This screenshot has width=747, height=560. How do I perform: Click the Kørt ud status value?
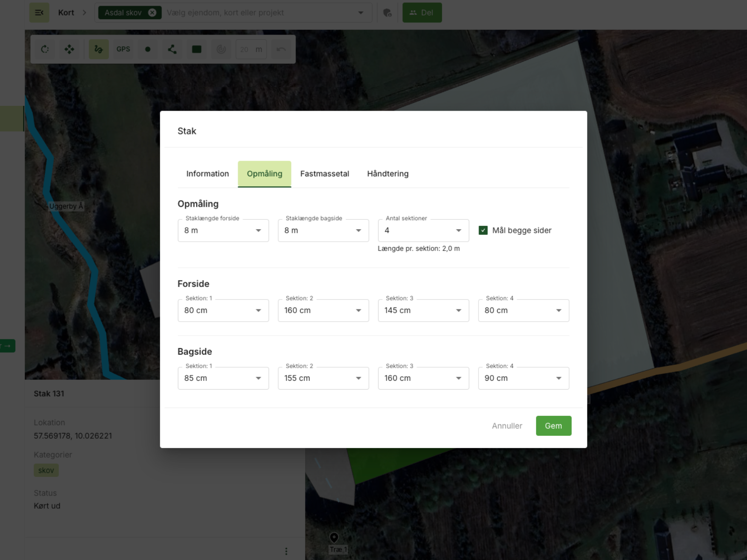pyautogui.click(x=47, y=506)
